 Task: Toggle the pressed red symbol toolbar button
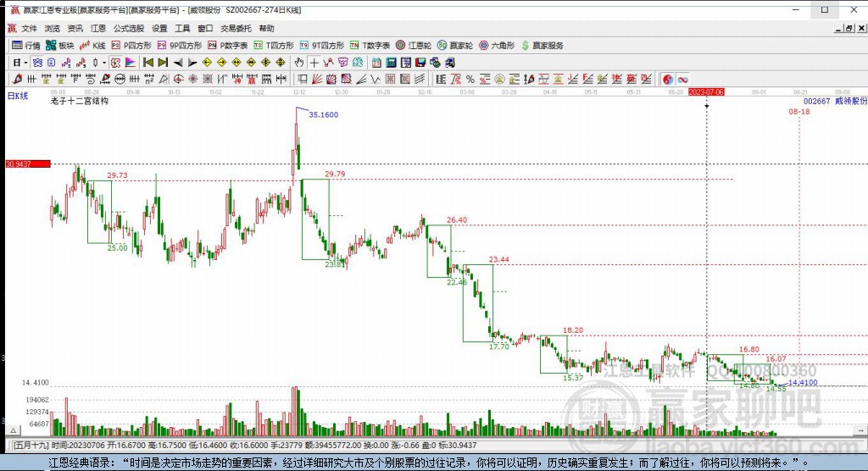click(115, 63)
